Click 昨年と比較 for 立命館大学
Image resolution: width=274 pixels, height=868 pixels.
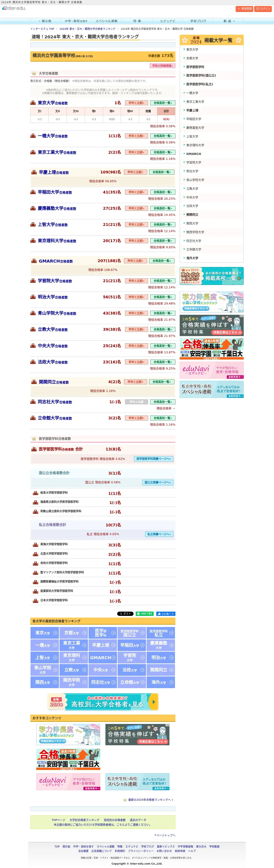136,418
